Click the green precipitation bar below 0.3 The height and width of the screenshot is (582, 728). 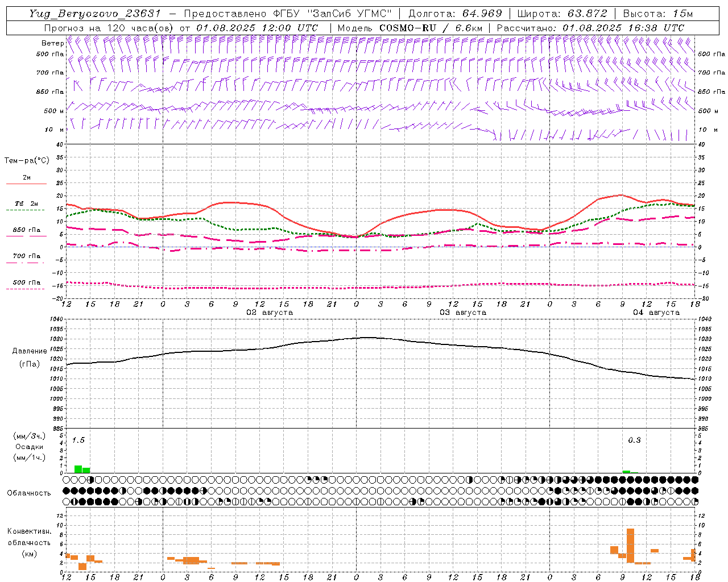626,472
